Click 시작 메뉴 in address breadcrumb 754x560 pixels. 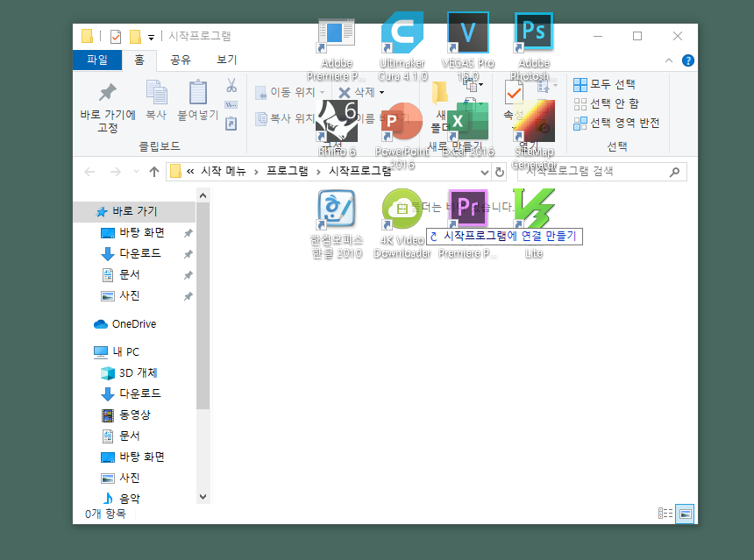pyautogui.click(x=223, y=172)
